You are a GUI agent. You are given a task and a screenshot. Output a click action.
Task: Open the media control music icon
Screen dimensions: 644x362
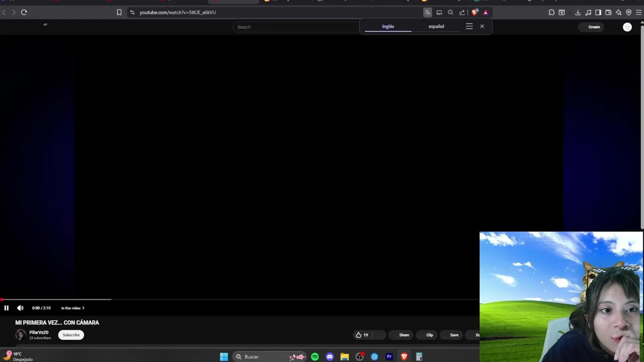[x=588, y=12]
